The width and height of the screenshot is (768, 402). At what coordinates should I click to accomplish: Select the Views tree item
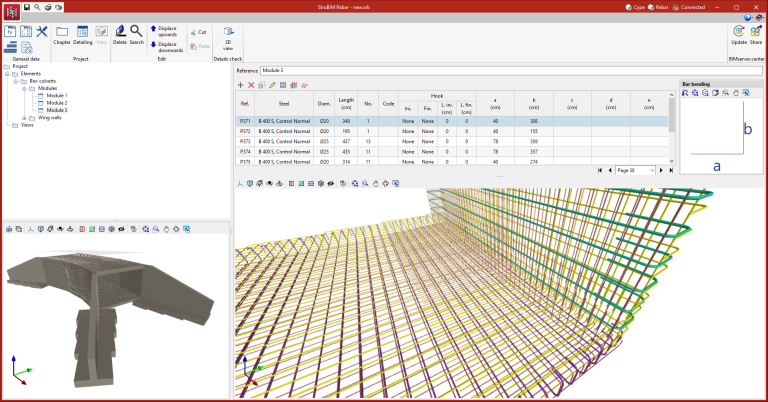pyautogui.click(x=27, y=125)
